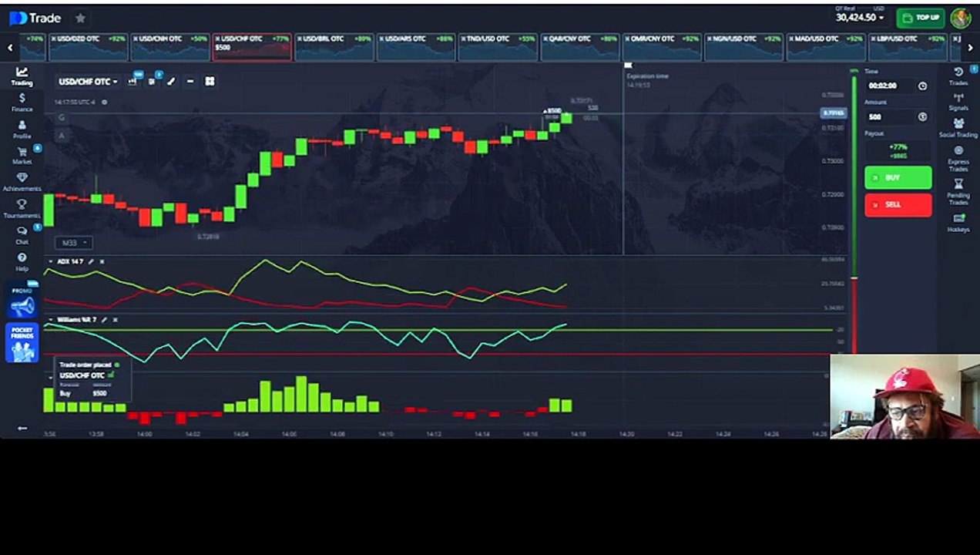980x555 pixels.
Task: Open the Help question icon
Action: pos(22,261)
